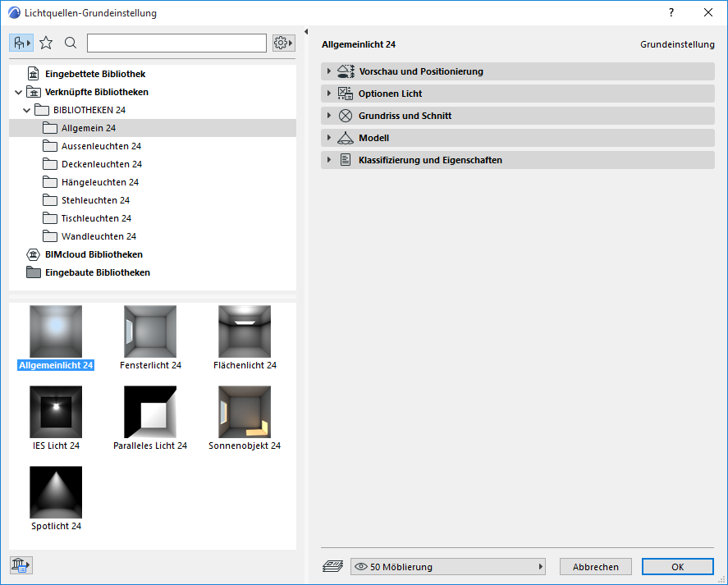The width and height of the screenshot is (728, 585).
Task: Click the library search input field
Action: (176, 43)
